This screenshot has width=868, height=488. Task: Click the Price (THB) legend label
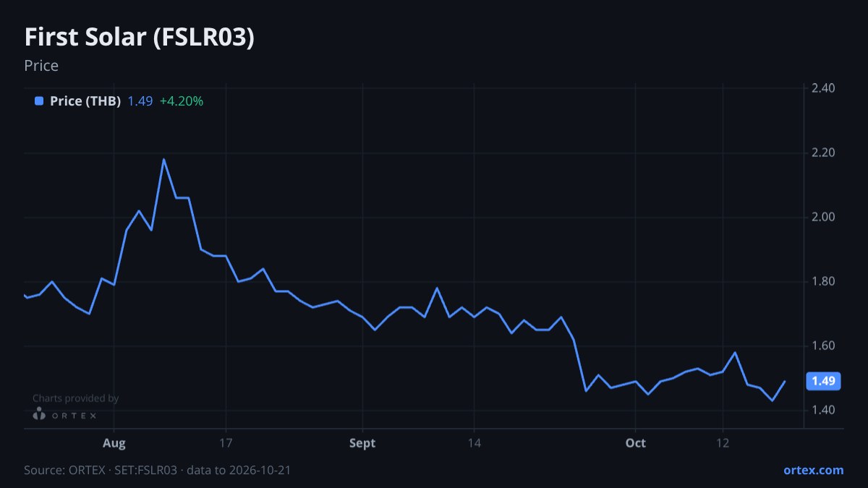85,101
